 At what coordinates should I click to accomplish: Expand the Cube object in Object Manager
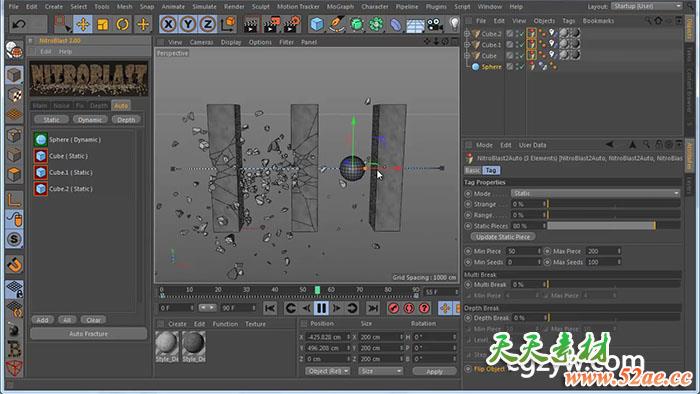(467, 56)
